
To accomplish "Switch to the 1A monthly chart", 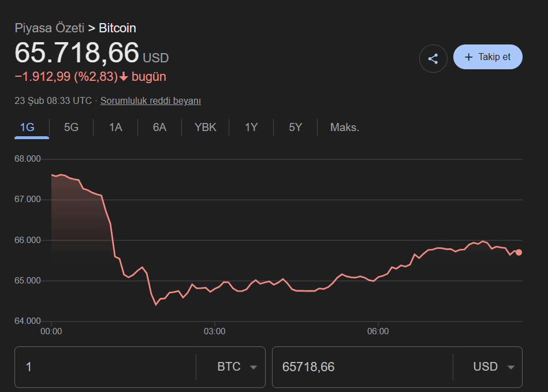I will [x=115, y=127].
